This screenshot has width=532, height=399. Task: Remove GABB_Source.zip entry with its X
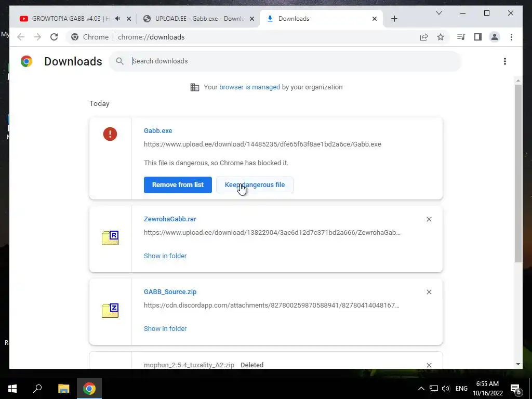pos(429,292)
